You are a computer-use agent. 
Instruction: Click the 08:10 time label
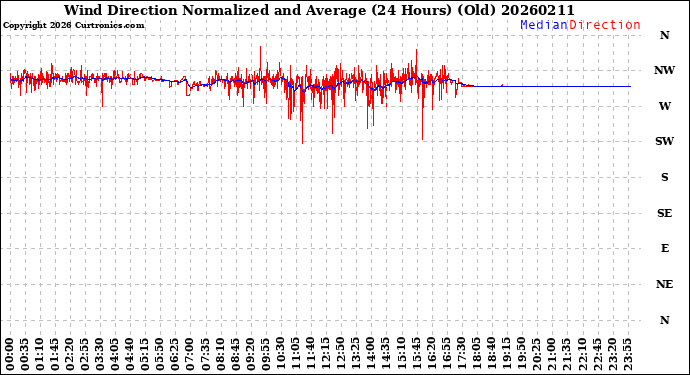pos(220,355)
